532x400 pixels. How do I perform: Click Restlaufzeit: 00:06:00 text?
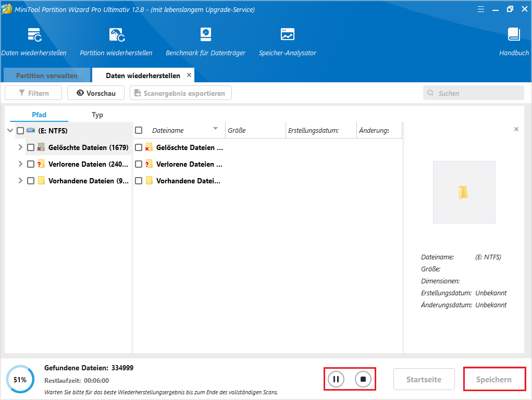pos(77,381)
